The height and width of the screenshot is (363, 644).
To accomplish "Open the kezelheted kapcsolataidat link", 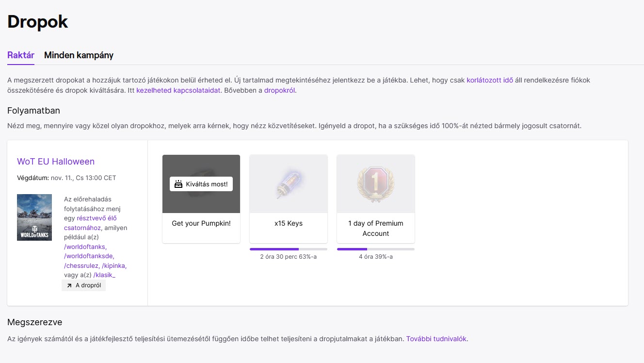I will click(178, 90).
